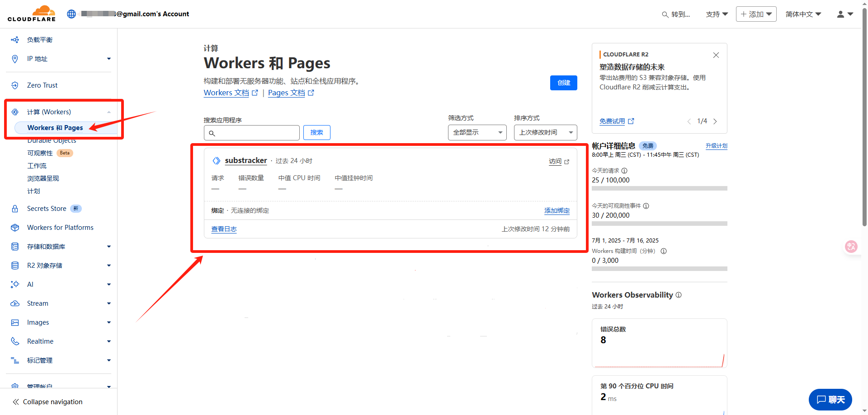Click the floating translate widget icon
The width and height of the screenshot is (868, 415).
[x=851, y=247]
